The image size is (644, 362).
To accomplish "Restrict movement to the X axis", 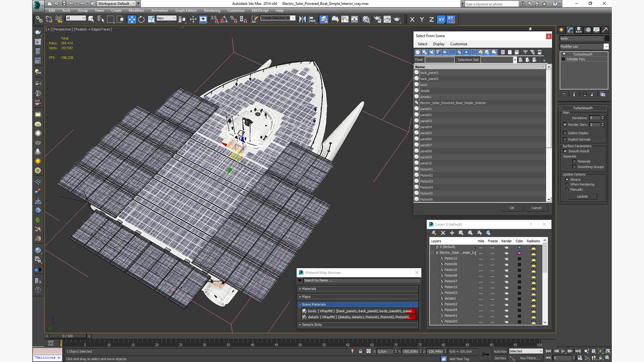I will 412,19.
